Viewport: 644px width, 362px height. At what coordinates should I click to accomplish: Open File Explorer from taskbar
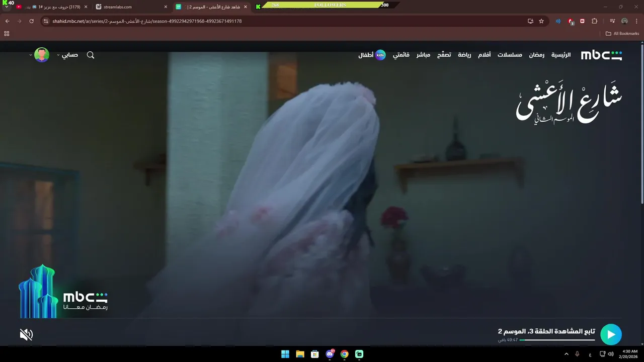coord(300,354)
